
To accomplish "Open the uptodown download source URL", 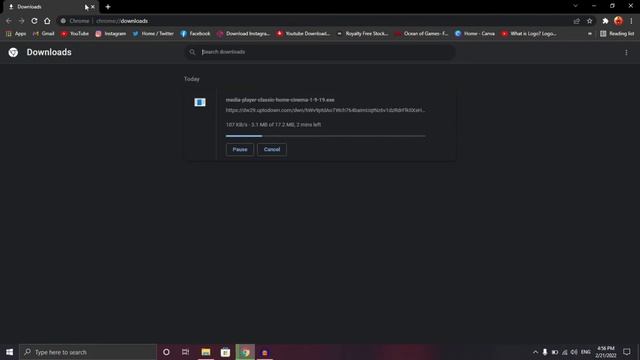I will (325, 110).
